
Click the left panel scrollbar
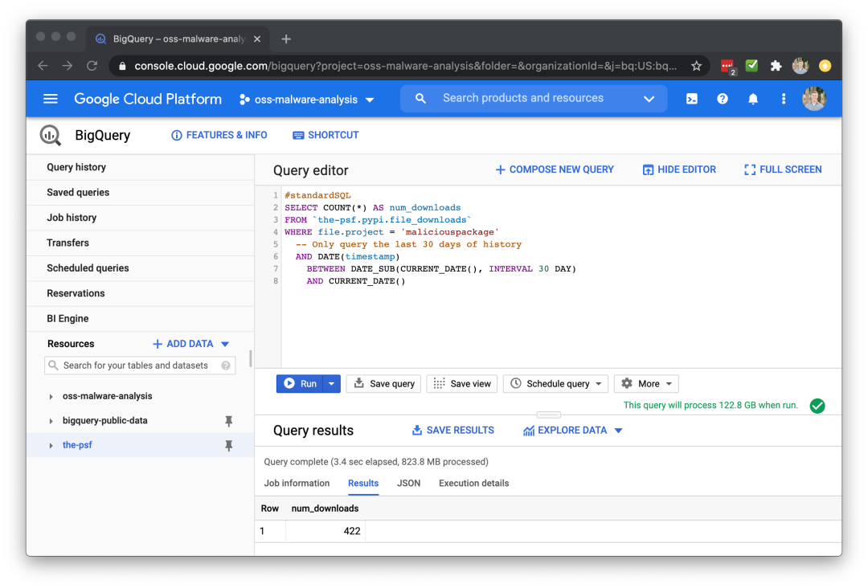click(x=251, y=358)
